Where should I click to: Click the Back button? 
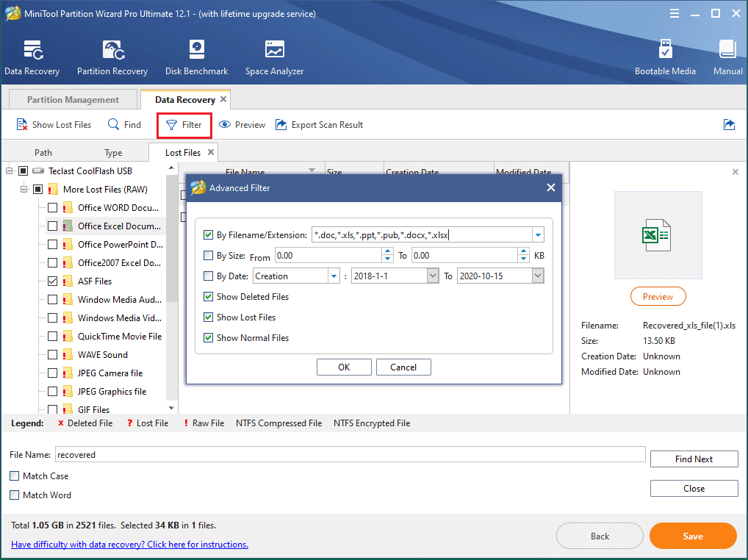[600, 536]
